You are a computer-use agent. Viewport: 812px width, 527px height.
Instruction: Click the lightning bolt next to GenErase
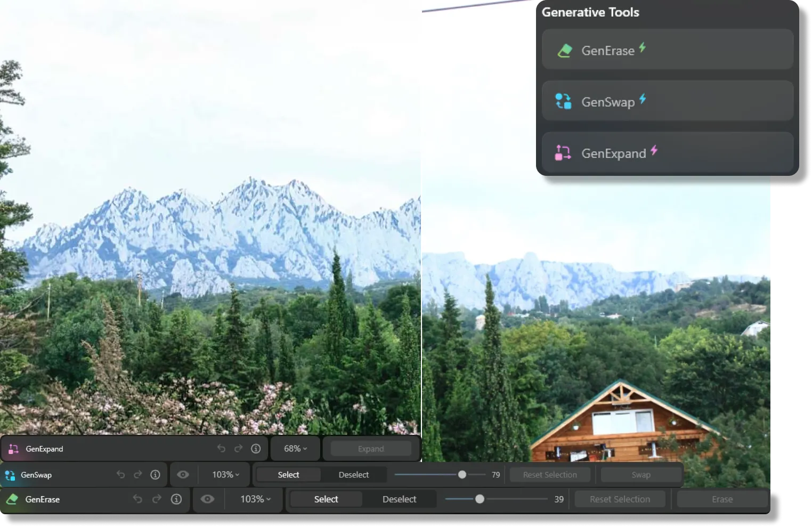coord(643,47)
